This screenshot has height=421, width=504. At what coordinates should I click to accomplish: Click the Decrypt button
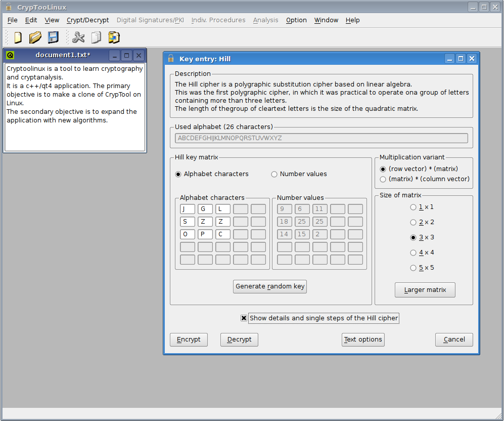pos(239,340)
